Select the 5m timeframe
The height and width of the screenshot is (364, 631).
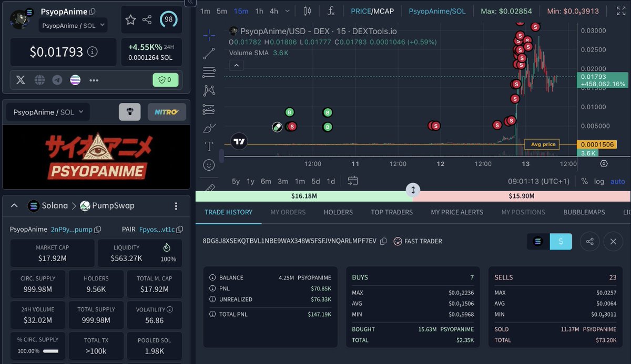[x=222, y=11]
